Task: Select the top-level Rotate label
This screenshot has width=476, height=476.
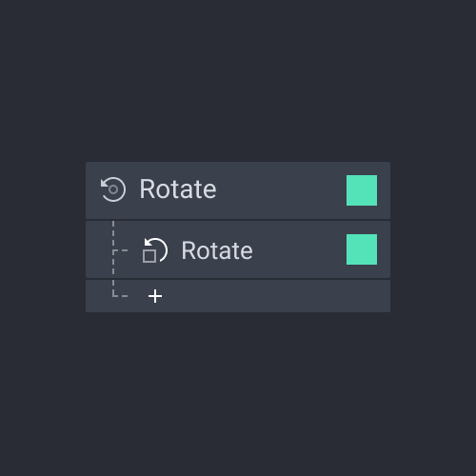Action: click(178, 189)
